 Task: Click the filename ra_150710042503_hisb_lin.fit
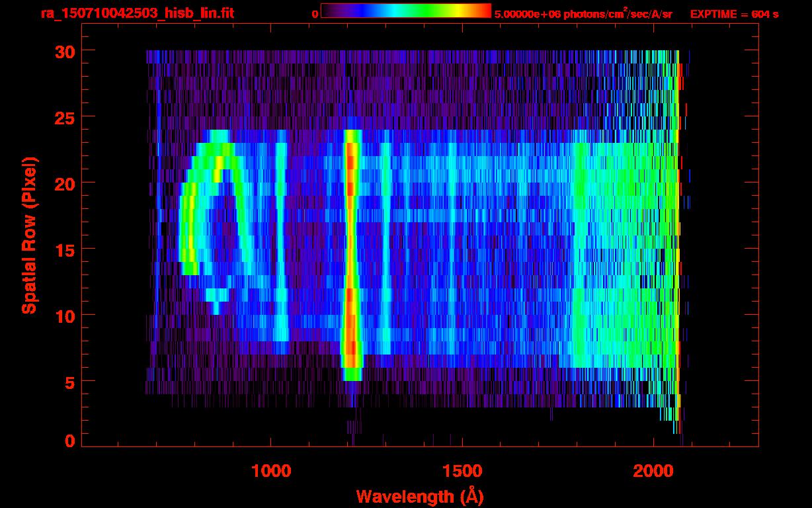pos(137,13)
